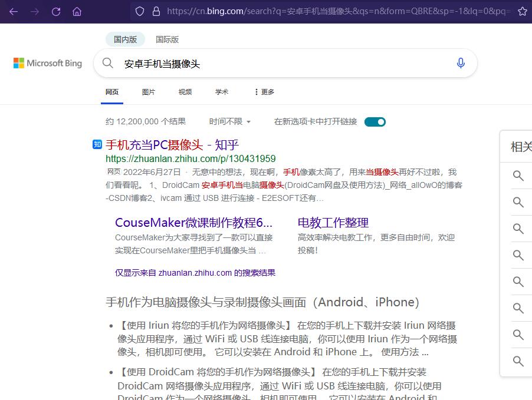The image size is (532, 400).
Task: Click 仅显示来自 zhuanlan.zhihu.com 的搜索结果
Action: click(x=195, y=273)
